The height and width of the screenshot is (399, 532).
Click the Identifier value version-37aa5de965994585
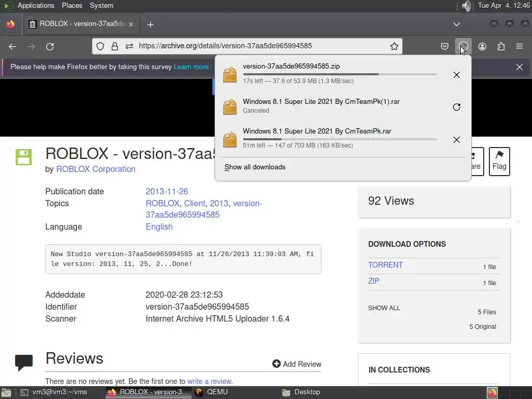197,307
